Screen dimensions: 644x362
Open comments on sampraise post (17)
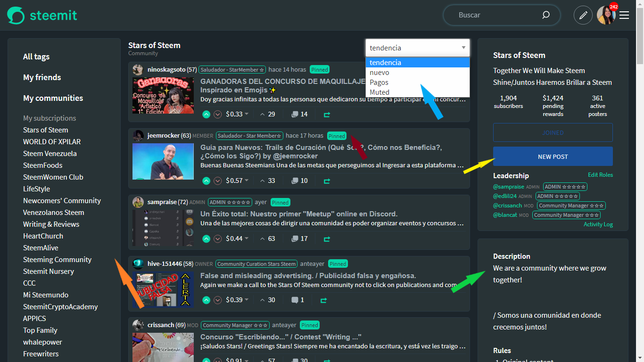point(299,239)
